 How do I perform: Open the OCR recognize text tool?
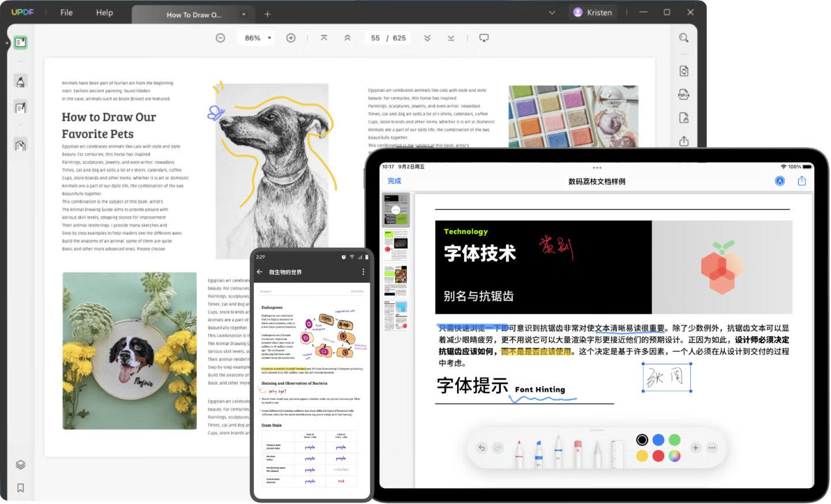coord(684,71)
